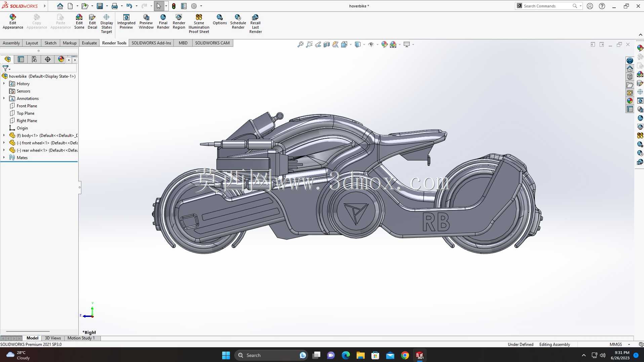
Task: Open the Motion Study 1 tab
Action: [x=81, y=338]
